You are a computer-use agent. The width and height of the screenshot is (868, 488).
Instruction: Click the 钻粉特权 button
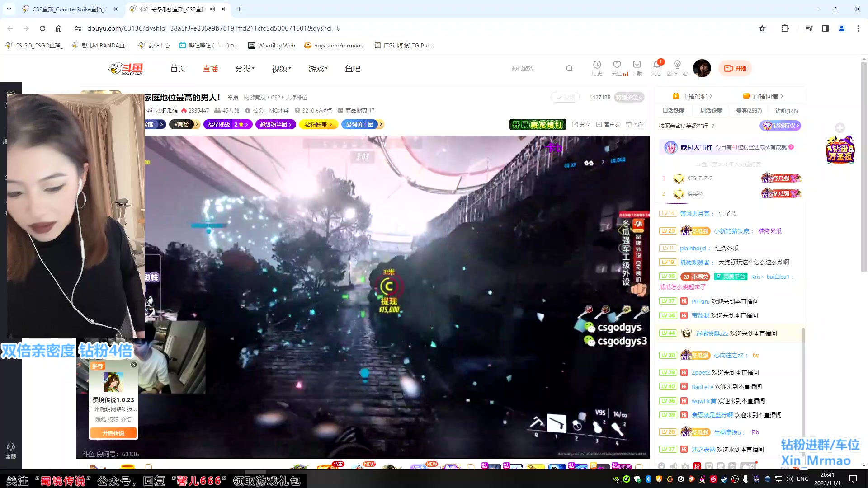(780, 126)
